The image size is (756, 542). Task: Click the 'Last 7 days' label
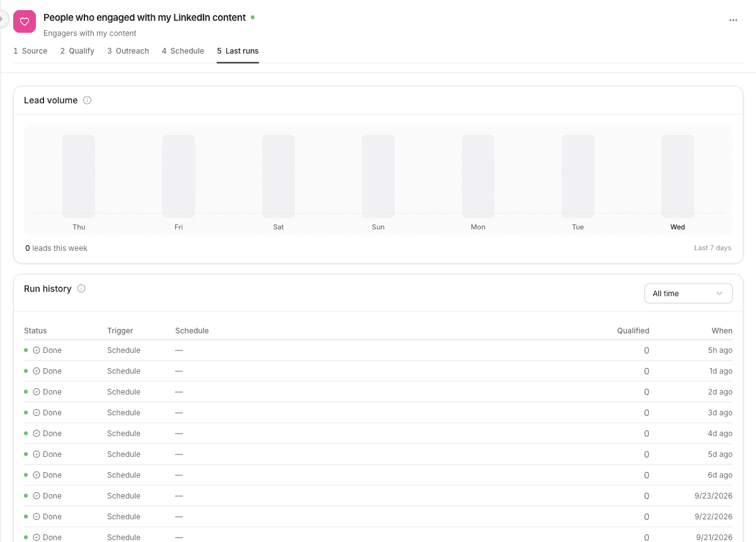pyautogui.click(x=713, y=248)
